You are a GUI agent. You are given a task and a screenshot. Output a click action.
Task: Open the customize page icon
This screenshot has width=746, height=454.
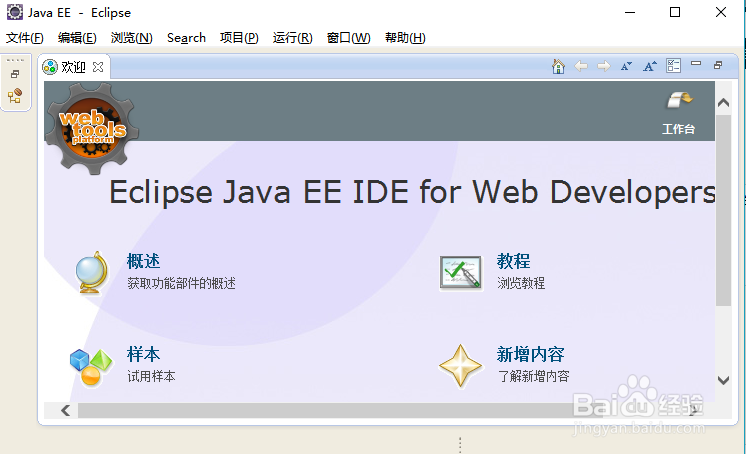pos(673,66)
